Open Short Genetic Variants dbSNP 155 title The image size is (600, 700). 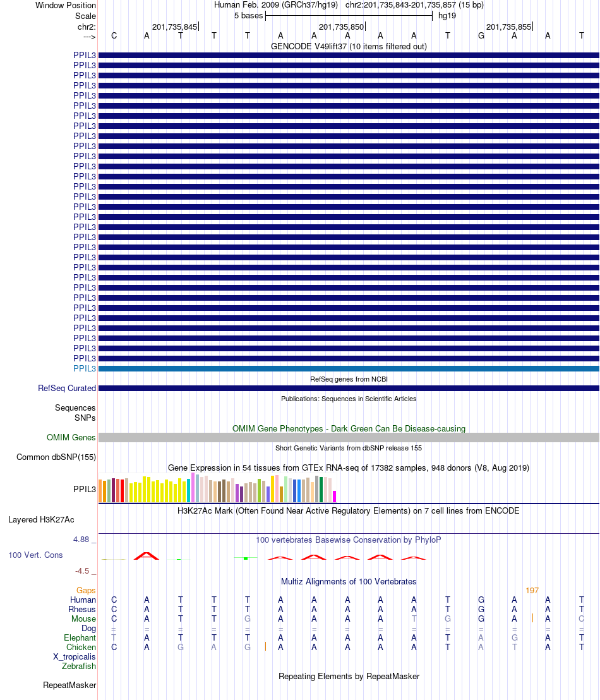coord(349,448)
